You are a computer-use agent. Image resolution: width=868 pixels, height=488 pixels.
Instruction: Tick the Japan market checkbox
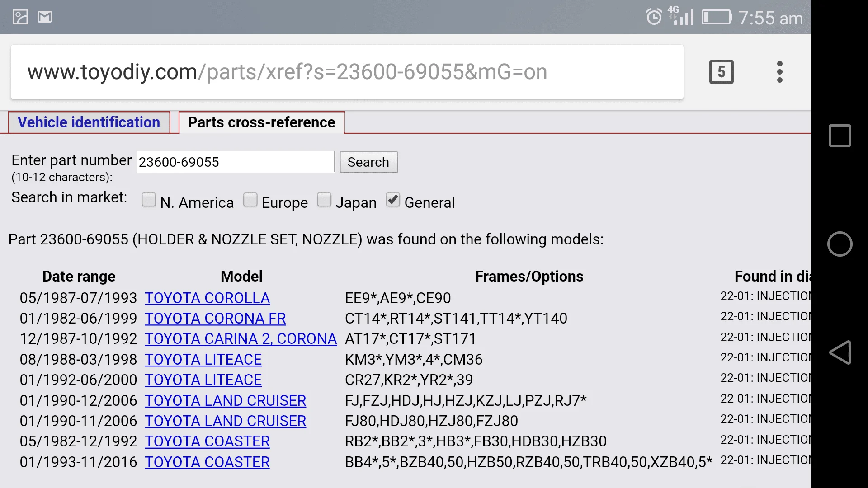[324, 200]
